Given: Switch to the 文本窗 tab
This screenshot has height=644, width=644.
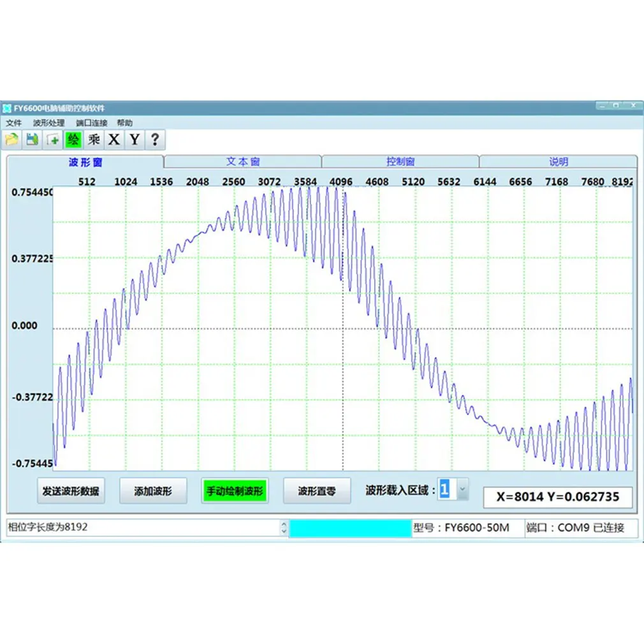Looking at the screenshot, I should 243,161.
